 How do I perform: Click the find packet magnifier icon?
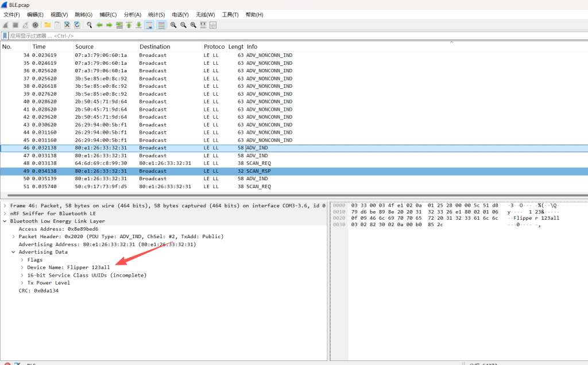pyautogui.click(x=90, y=25)
